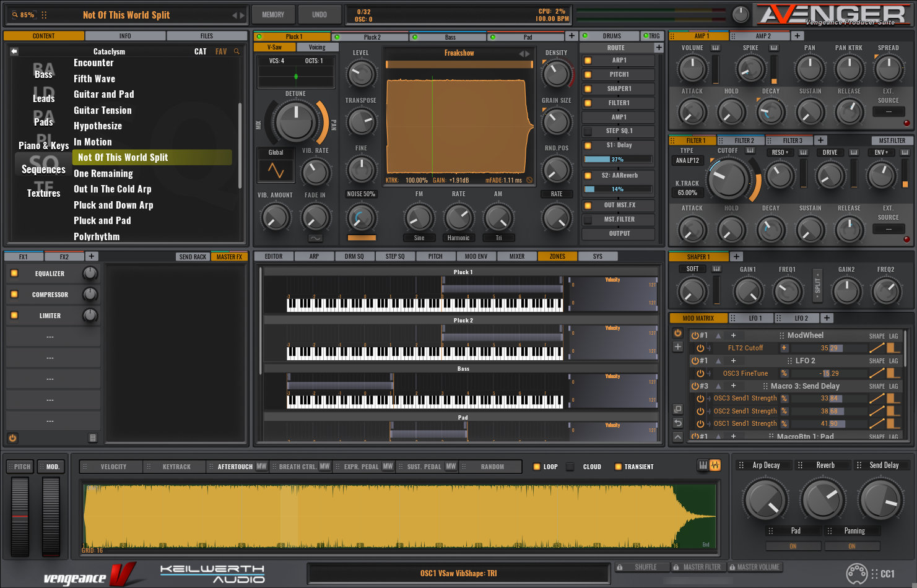Adjust the S1: Delay 37% send slider
917x588 pixels.
tap(617, 159)
